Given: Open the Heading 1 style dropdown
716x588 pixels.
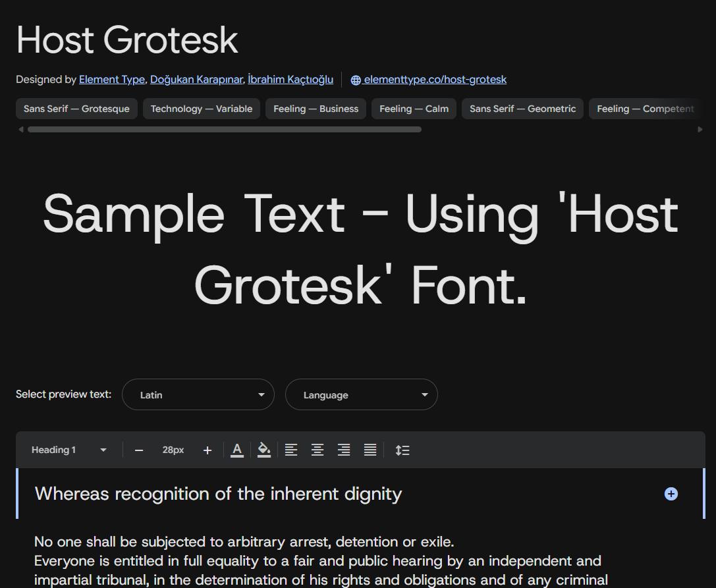Looking at the screenshot, I should [x=69, y=450].
